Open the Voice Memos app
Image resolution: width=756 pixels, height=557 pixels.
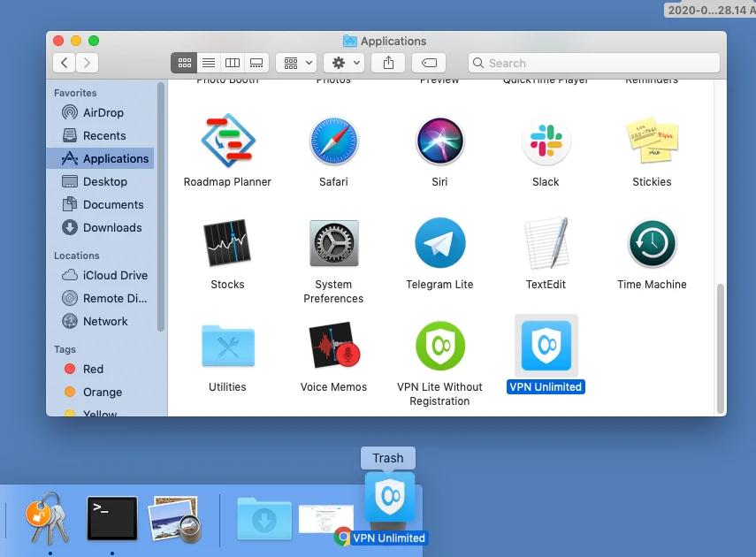tap(333, 346)
